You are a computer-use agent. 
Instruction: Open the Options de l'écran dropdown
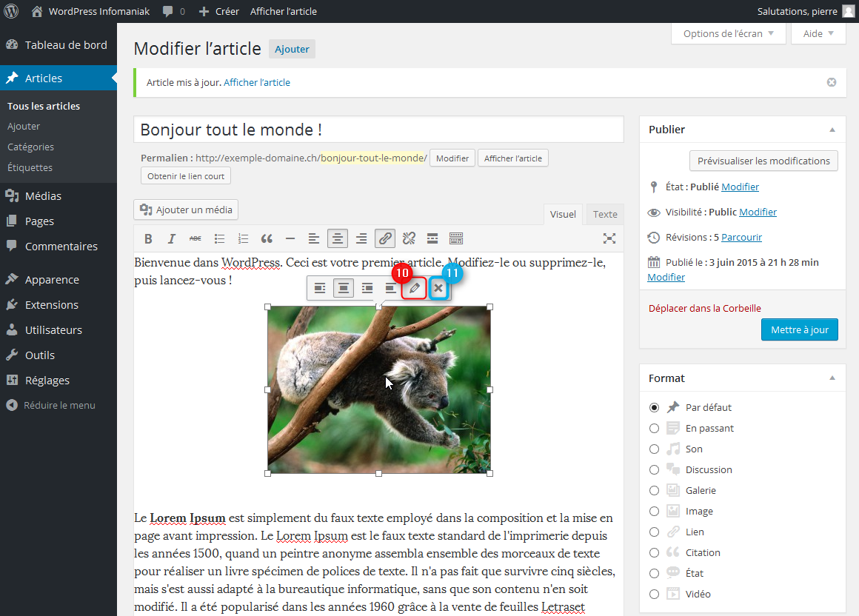pos(728,33)
